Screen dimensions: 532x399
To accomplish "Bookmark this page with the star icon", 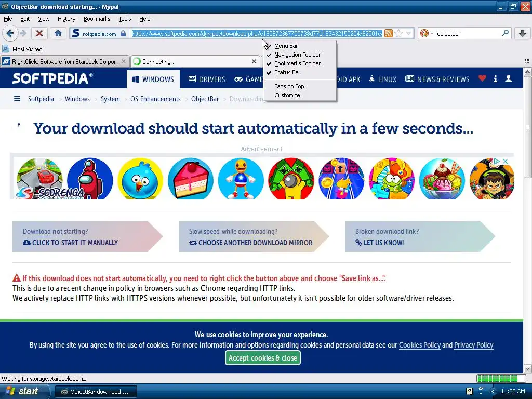I will (398, 33).
